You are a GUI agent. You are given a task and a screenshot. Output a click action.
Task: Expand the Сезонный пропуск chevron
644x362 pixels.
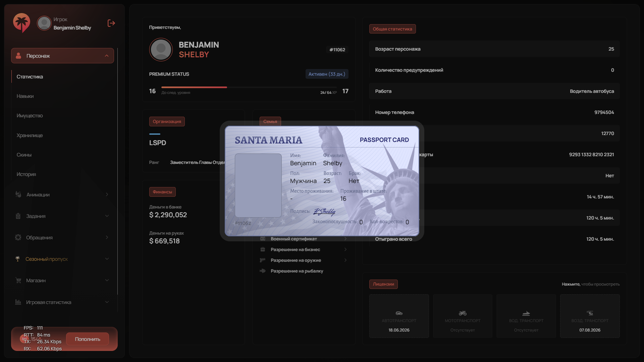[107, 259]
